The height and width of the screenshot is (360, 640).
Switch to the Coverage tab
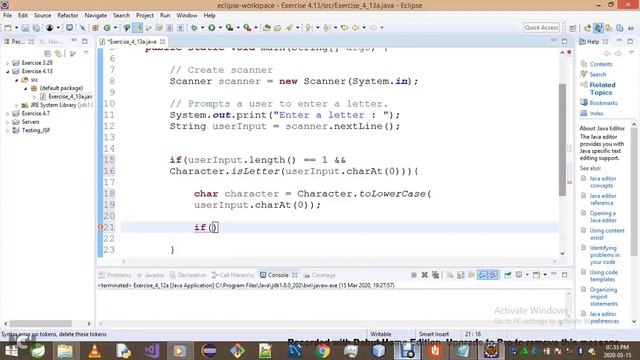pyautogui.click(x=320, y=275)
